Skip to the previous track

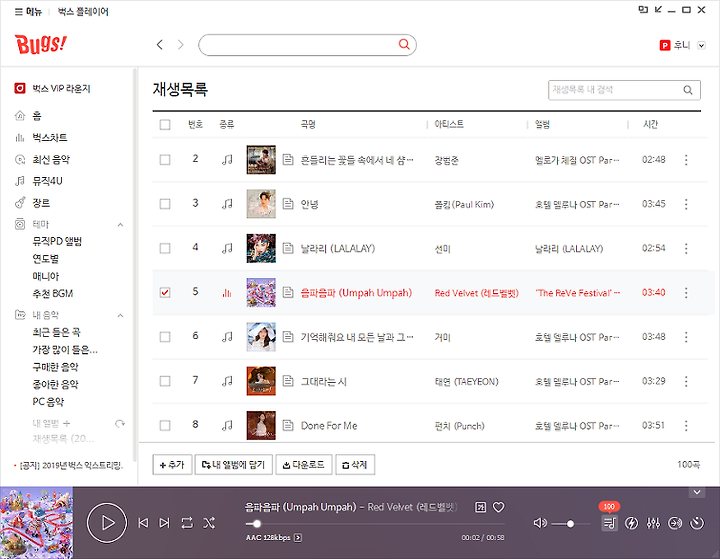tap(143, 523)
